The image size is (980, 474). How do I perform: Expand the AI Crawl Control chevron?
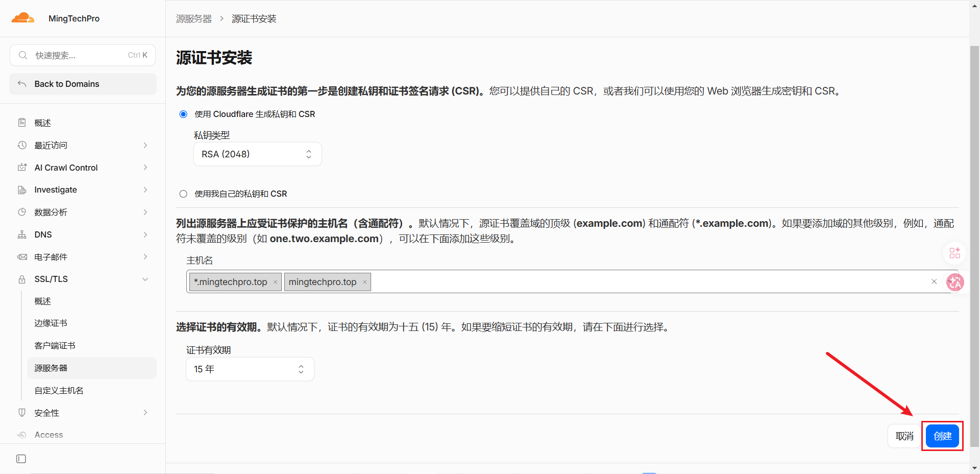tap(145, 168)
